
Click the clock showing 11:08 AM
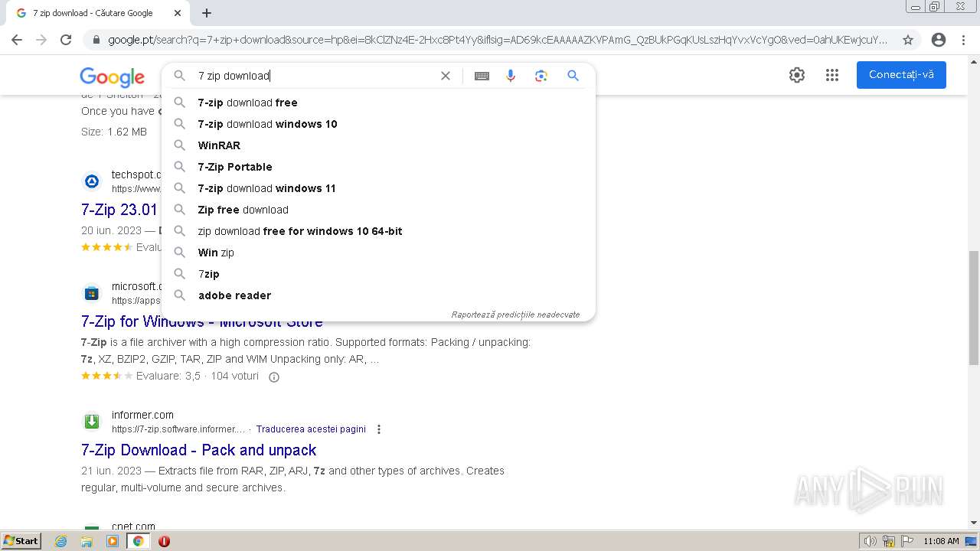point(941,541)
